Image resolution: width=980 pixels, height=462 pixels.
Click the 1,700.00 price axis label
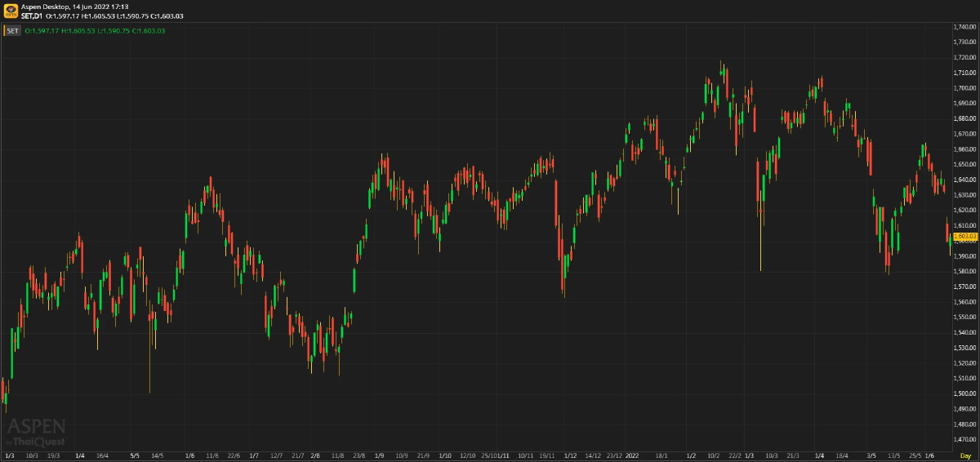click(x=966, y=88)
